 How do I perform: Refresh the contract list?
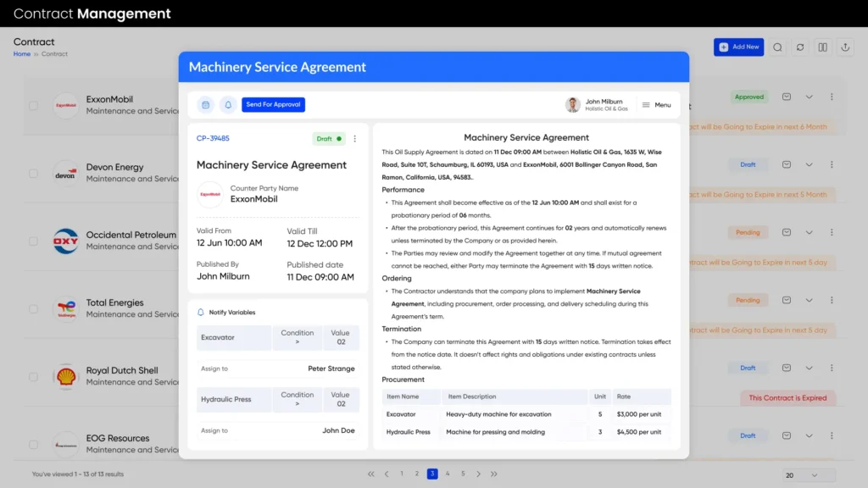(799, 47)
